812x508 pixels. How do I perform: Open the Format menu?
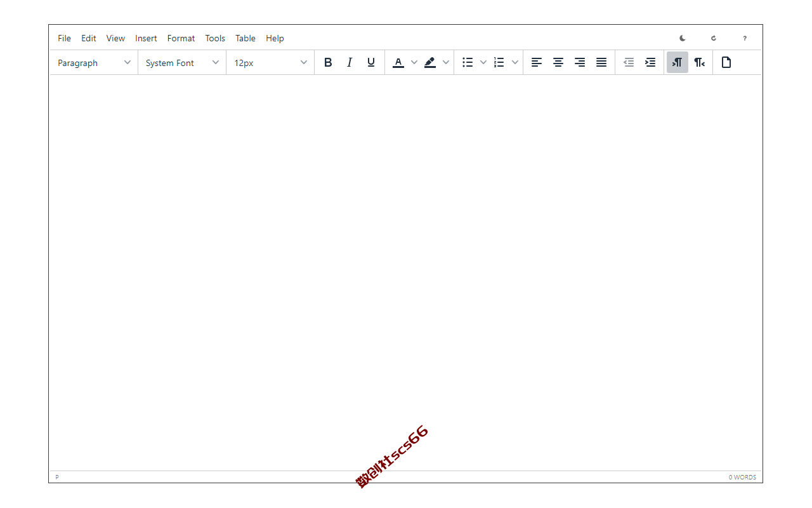point(181,38)
